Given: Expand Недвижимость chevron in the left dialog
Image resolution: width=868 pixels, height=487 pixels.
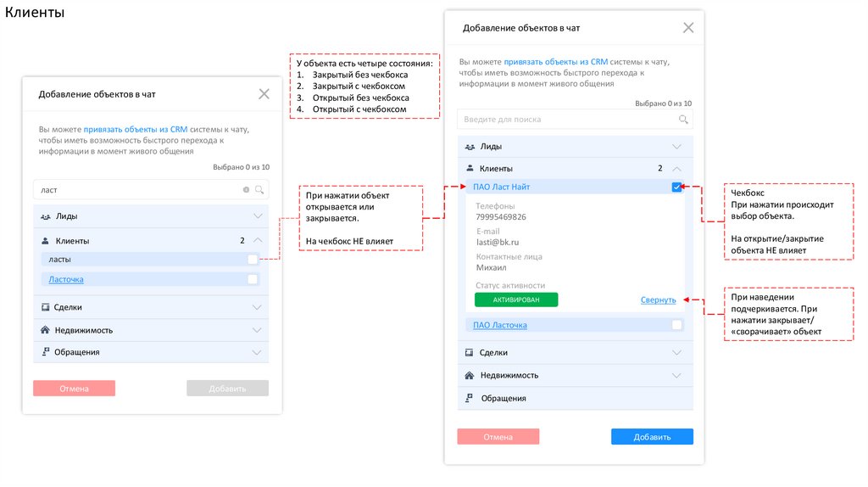Looking at the screenshot, I should click(x=258, y=330).
